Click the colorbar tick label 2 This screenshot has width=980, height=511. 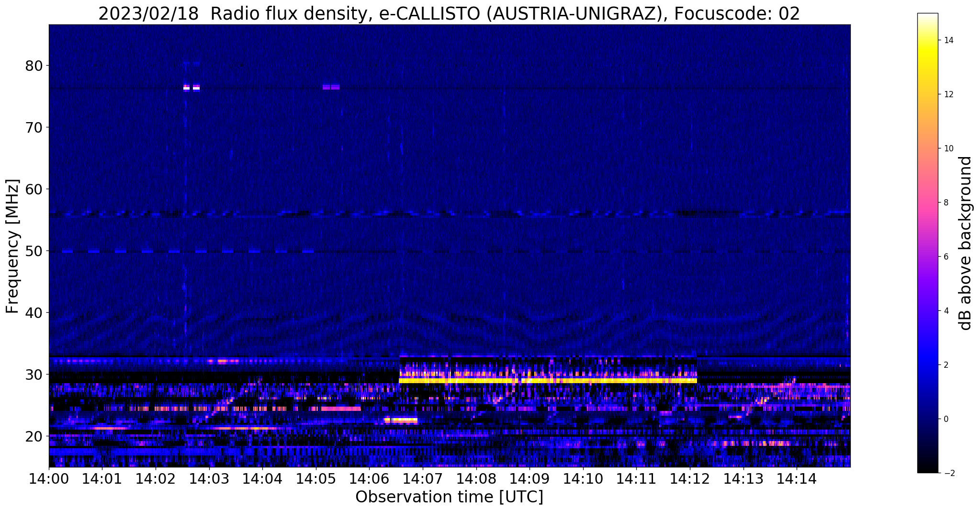click(946, 365)
